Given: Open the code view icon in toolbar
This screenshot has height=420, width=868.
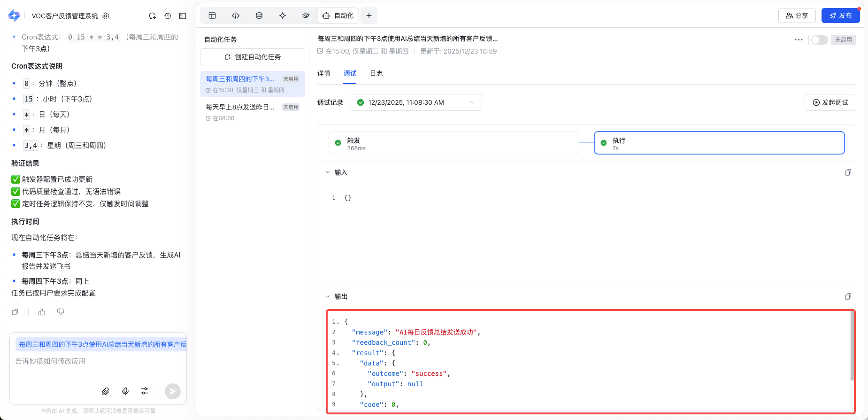Looking at the screenshot, I should [236, 16].
